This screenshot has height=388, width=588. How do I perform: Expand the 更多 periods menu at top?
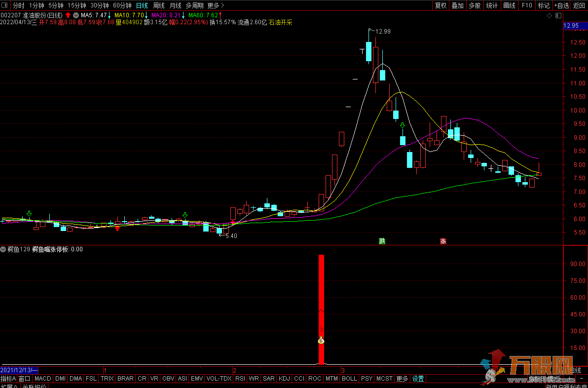pos(216,5)
